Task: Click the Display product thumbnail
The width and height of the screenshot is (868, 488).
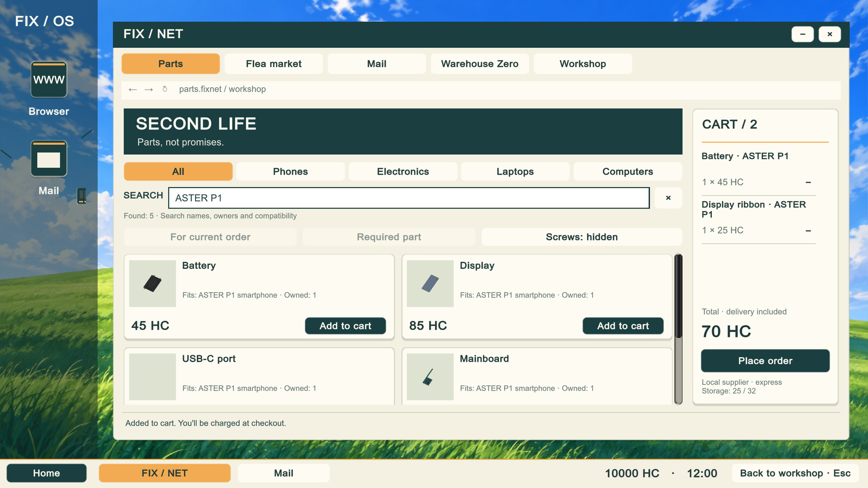Action: tap(430, 284)
